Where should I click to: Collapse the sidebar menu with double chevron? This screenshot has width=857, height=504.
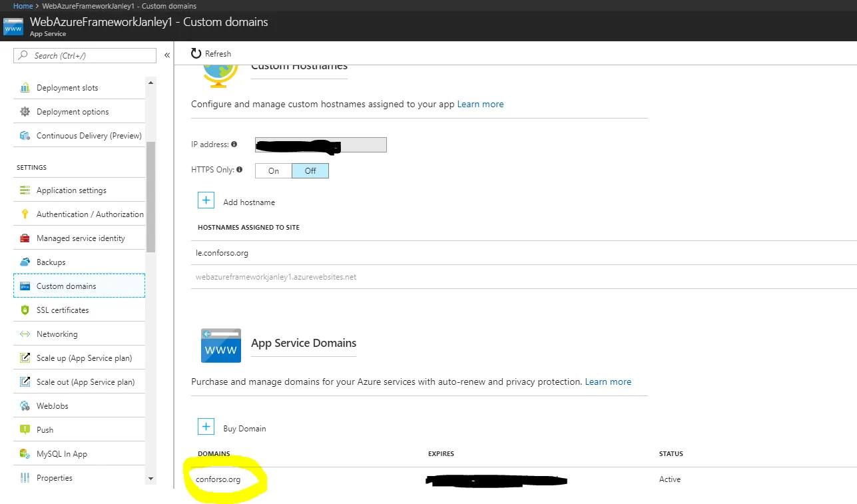167,55
